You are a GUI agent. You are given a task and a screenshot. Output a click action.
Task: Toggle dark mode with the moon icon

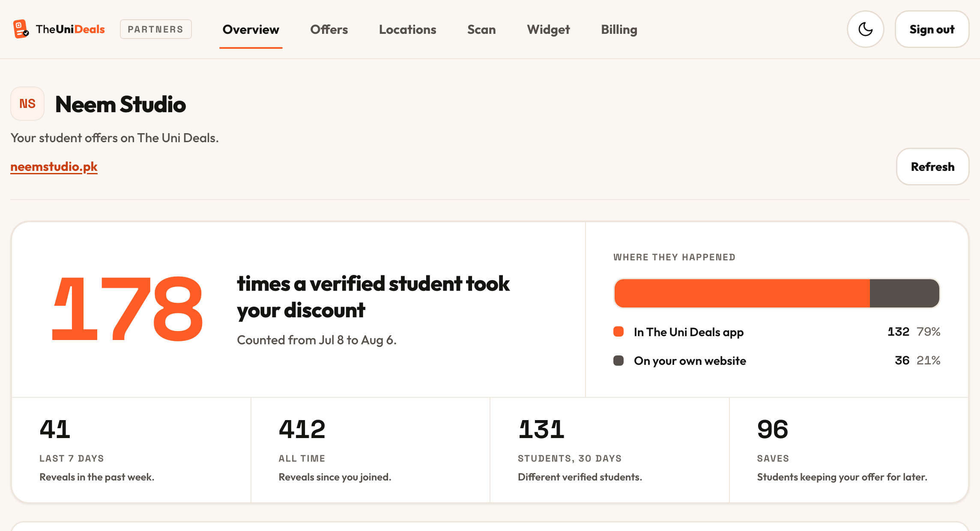click(866, 29)
